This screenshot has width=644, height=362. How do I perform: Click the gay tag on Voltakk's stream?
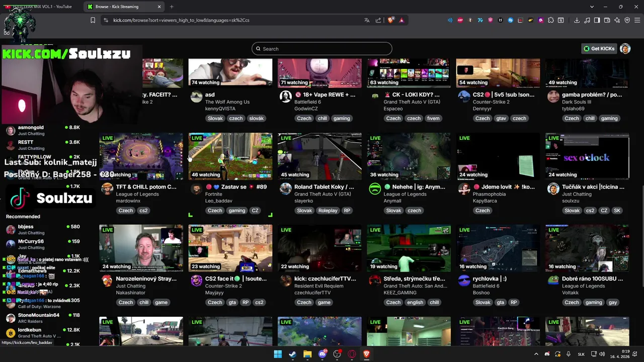pyautogui.click(x=613, y=303)
